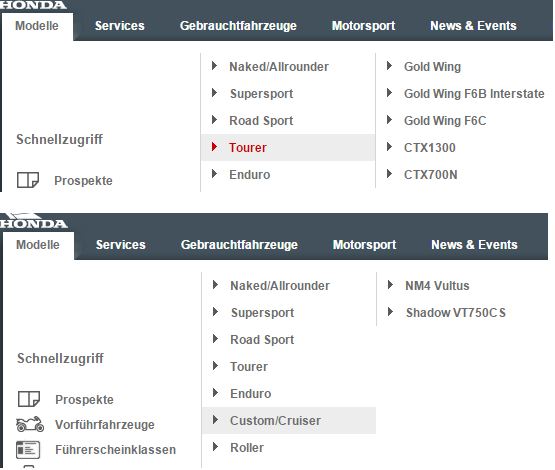Click Road Sport above the red Tourer entry
The height and width of the screenshot is (470, 555).
[261, 121]
